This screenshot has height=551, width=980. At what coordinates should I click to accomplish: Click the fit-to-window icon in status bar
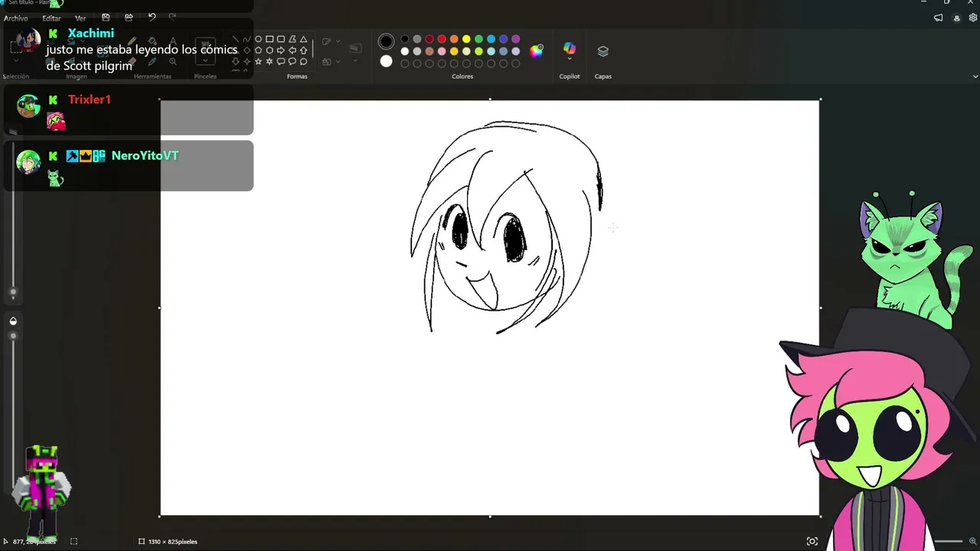(x=812, y=541)
